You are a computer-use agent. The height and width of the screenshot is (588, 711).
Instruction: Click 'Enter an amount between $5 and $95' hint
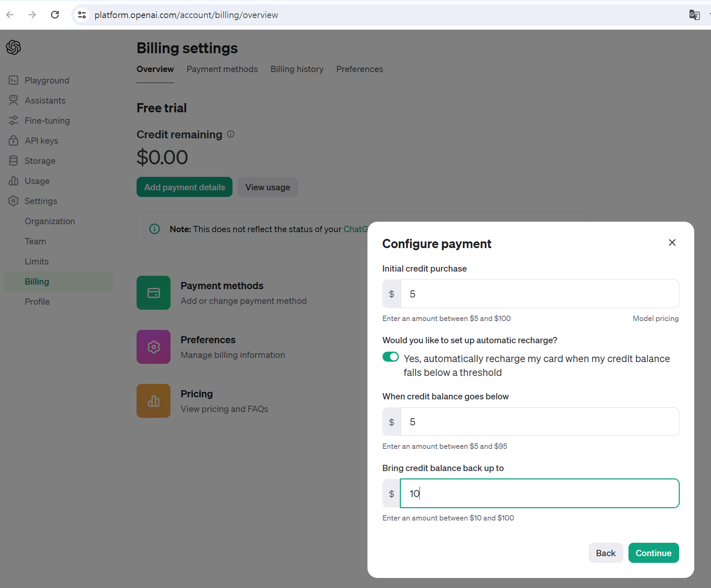click(x=445, y=446)
